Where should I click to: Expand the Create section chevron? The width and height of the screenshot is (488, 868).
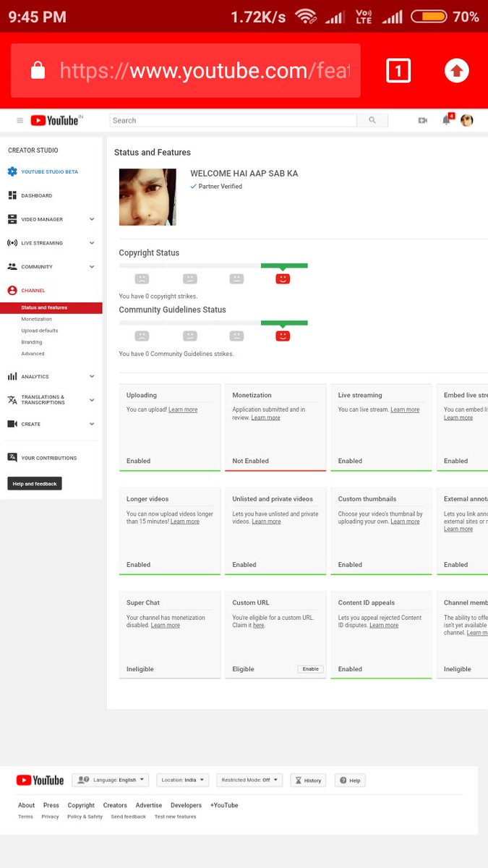click(92, 424)
